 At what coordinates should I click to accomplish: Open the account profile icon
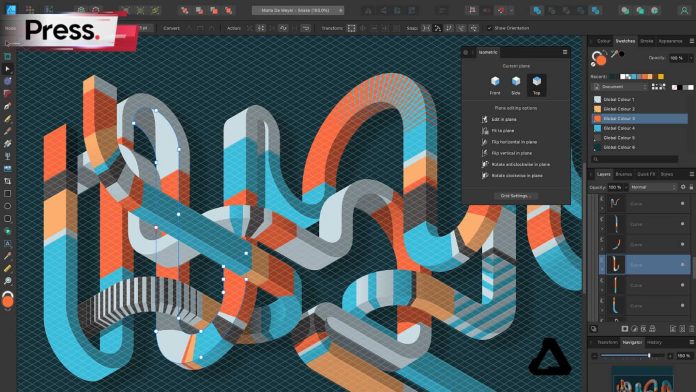point(684,10)
